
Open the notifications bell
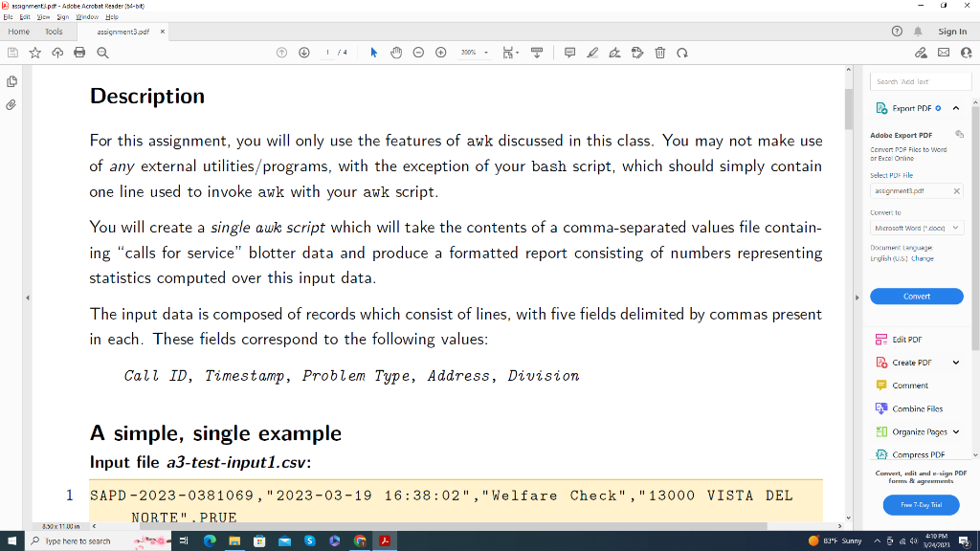[x=918, y=32]
